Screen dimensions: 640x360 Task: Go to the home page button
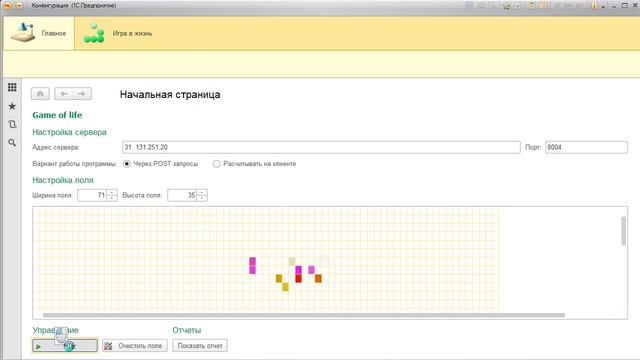(x=40, y=94)
